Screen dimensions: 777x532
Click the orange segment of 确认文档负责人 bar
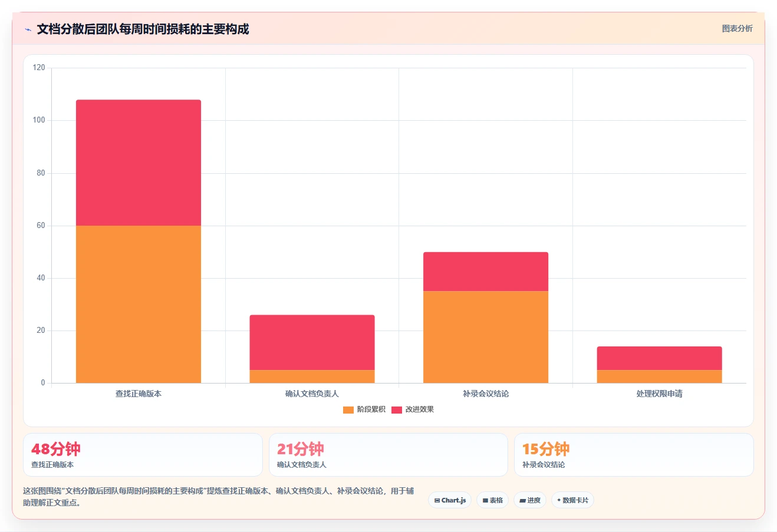pos(312,376)
